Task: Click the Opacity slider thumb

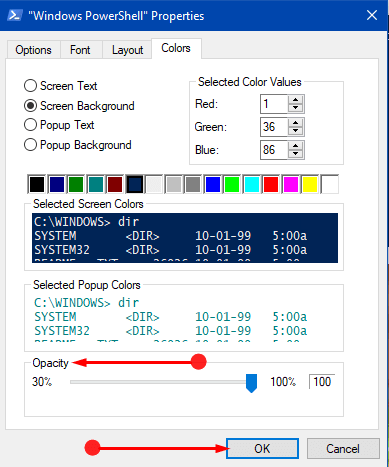Action: pyautogui.click(x=251, y=383)
